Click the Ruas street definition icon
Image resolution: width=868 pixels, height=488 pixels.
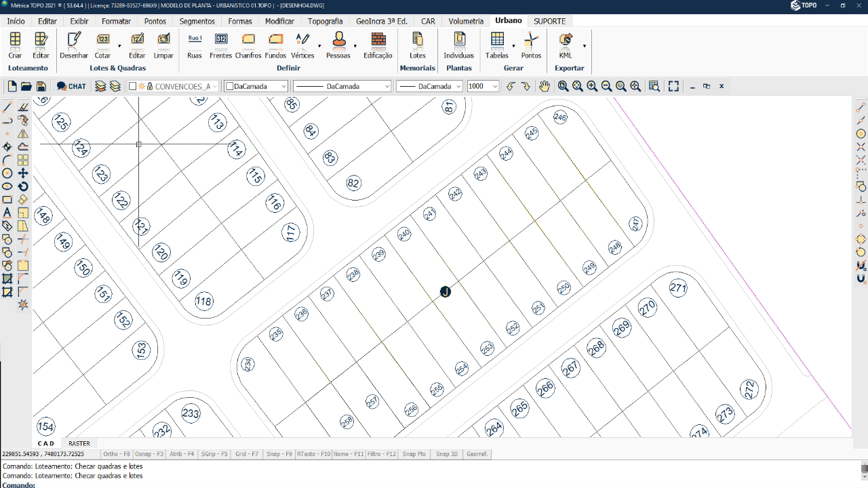[x=195, y=45]
